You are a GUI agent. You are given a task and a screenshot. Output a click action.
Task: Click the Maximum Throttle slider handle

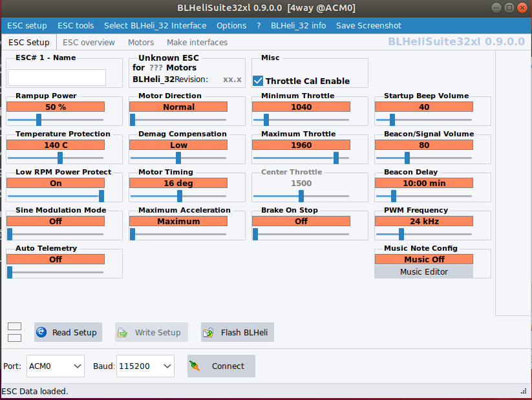336,158
